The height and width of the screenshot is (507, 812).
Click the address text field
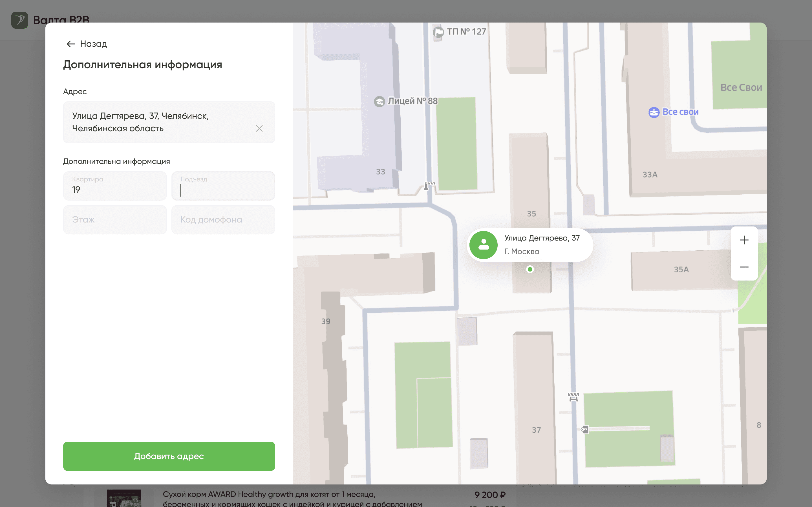pyautogui.click(x=158, y=122)
